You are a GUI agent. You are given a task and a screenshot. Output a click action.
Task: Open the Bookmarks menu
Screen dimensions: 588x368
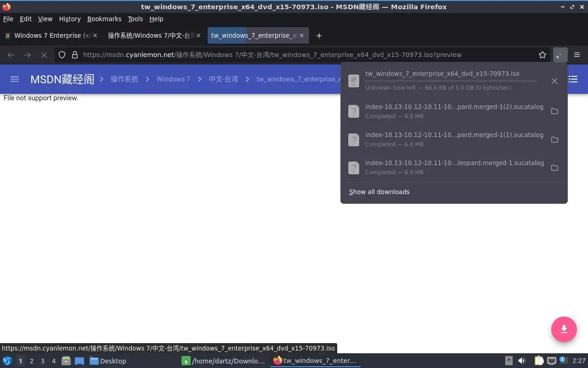(x=104, y=19)
